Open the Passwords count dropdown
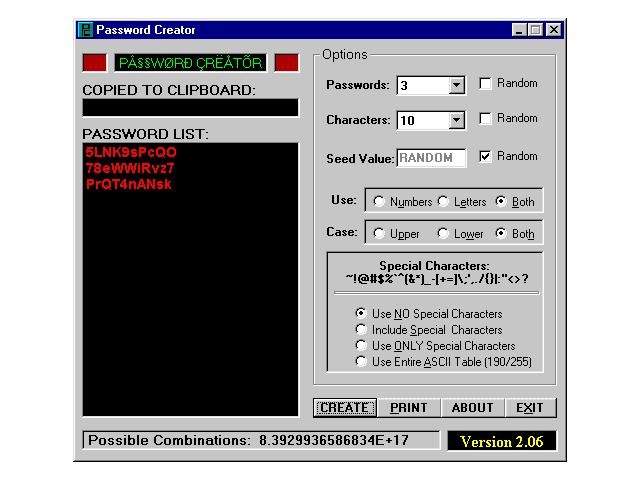 457,86
